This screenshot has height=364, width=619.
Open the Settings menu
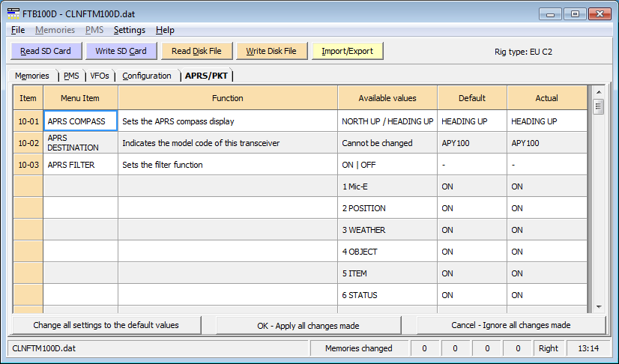(130, 30)
